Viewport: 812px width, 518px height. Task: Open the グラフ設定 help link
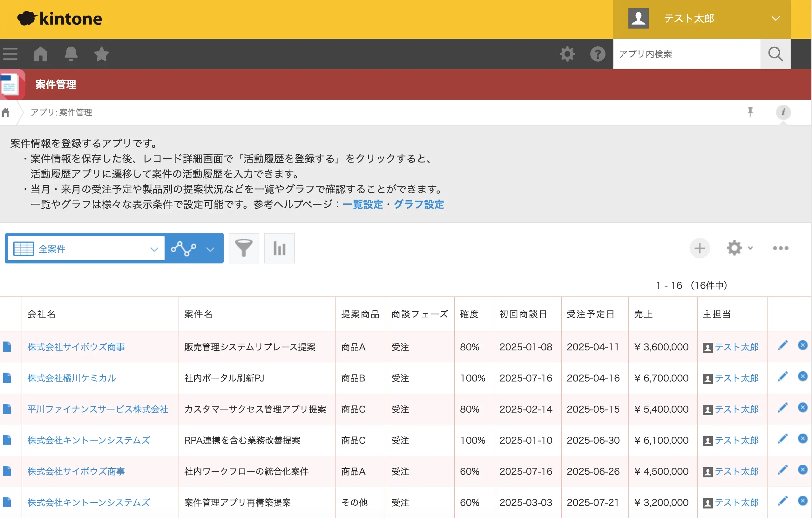[419, 204]
